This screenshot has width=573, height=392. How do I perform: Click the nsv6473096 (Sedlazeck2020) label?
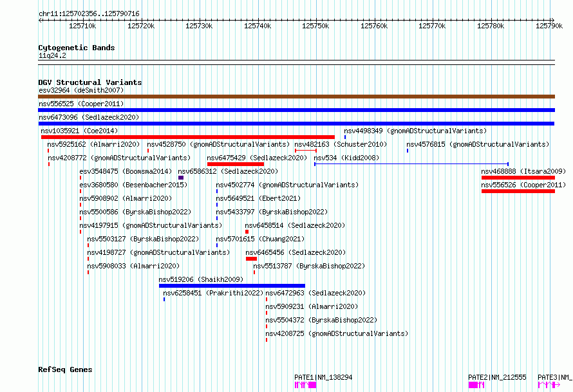[x=89, y=117]
